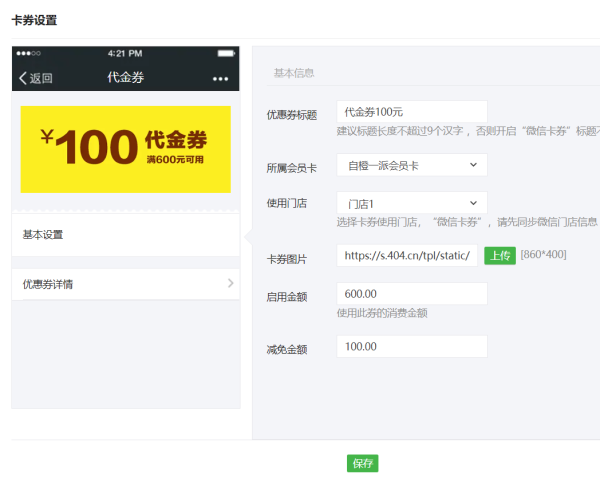Screen dimensions: 600x478
Task: Open the 所属会员卡 dropdown
Action: (x=412, y=165)
